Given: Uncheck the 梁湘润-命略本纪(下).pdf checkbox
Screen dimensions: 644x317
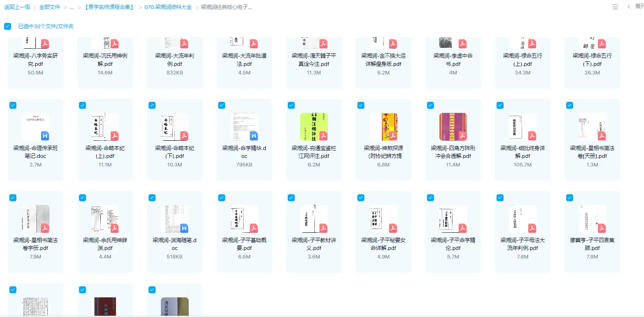Looking at the screenshot, I should click(x=152, y=105).
